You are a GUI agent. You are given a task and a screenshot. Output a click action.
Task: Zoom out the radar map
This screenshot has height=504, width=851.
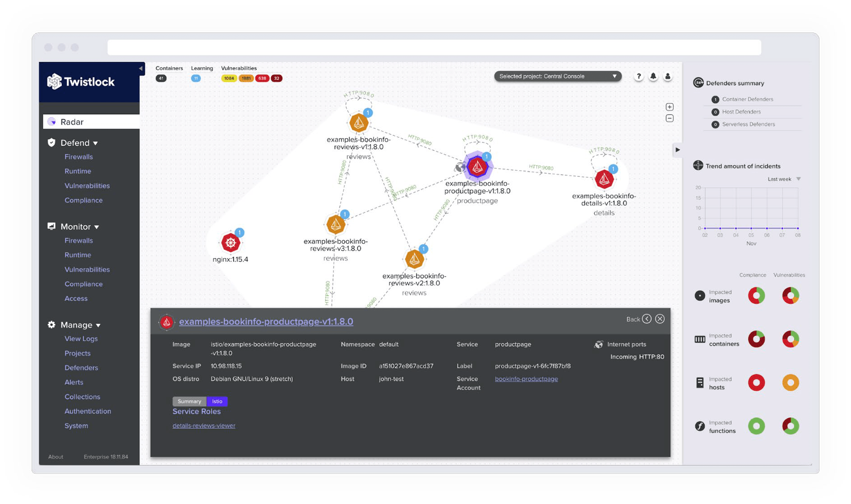coord(670,118)
